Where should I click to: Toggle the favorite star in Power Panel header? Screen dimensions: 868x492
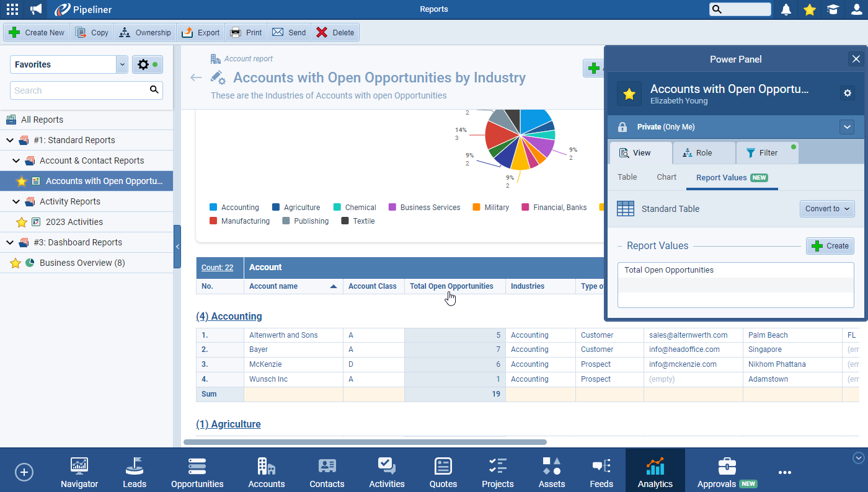pos(629,94)
